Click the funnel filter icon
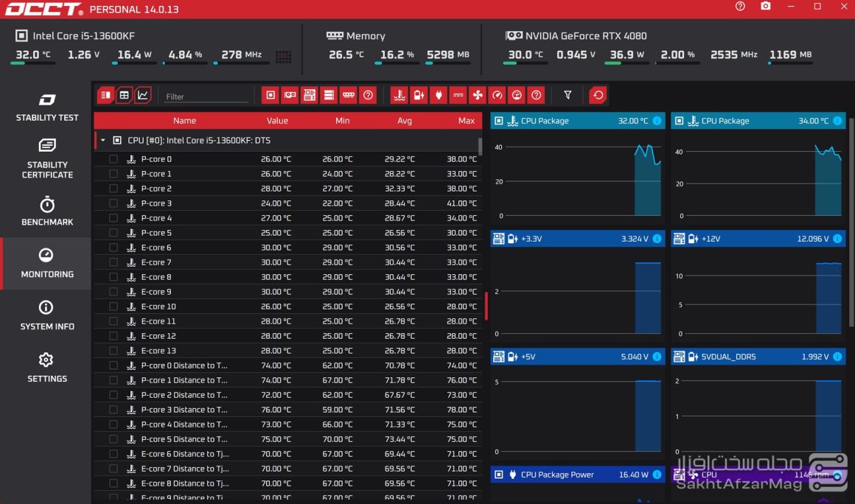This screenshot has width=855, height=504. point(568,95)
